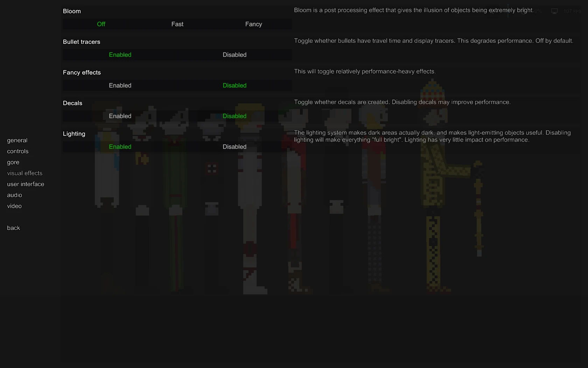Enable Decals

(120, 116)
